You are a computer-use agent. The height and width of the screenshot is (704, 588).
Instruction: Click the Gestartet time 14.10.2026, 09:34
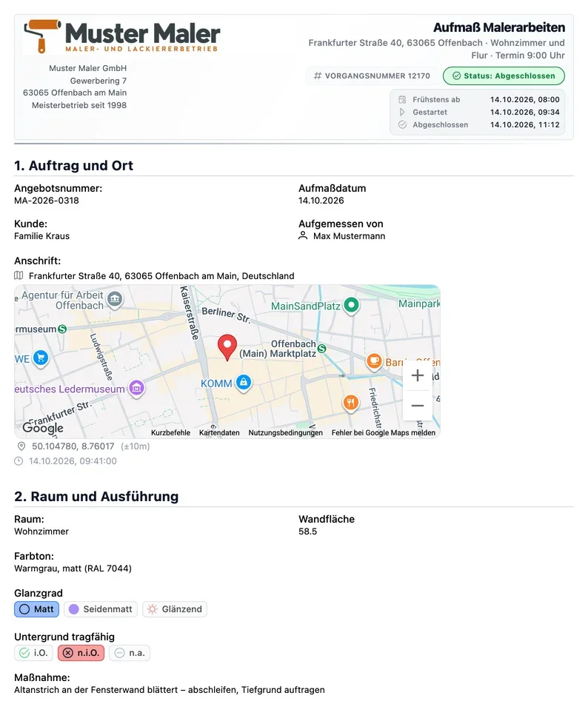524,113
